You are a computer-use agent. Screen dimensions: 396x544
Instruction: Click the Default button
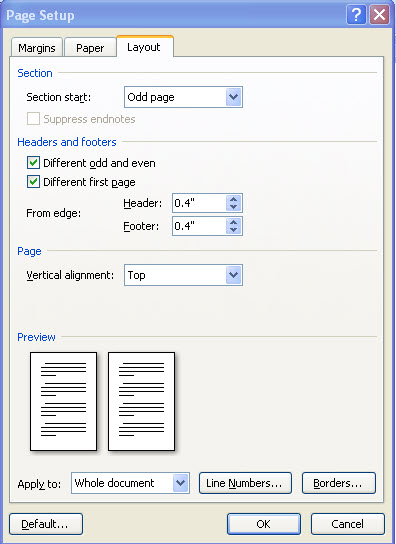pos(46,524)
